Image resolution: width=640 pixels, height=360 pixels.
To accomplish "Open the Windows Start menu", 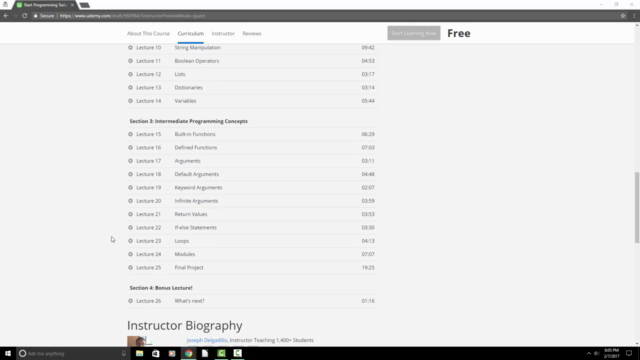I will coord(8,353).
